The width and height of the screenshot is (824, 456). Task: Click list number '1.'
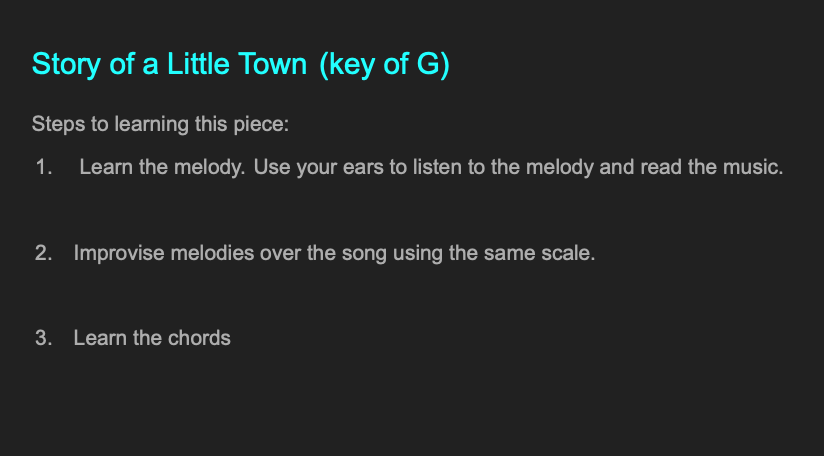click(44, 167)
